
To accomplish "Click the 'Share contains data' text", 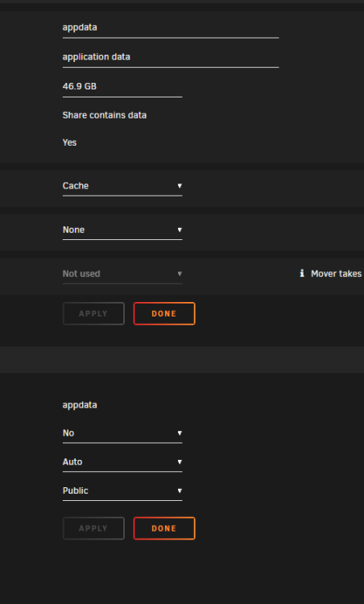I will (105, 115).
